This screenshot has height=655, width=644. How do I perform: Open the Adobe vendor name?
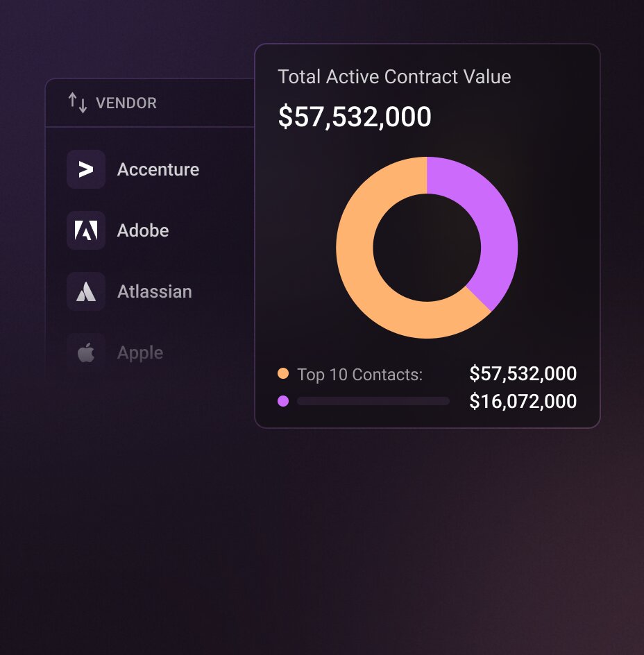[x=143, y=230]
